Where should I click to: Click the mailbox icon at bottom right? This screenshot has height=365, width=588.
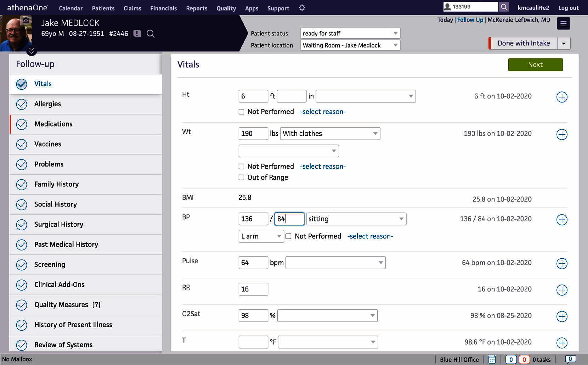click(571, 359)
